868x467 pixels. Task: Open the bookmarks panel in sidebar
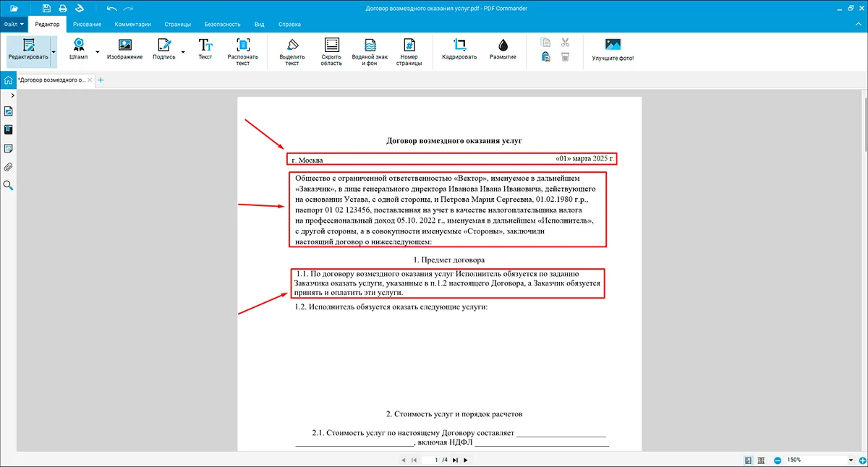pos(9,130)
